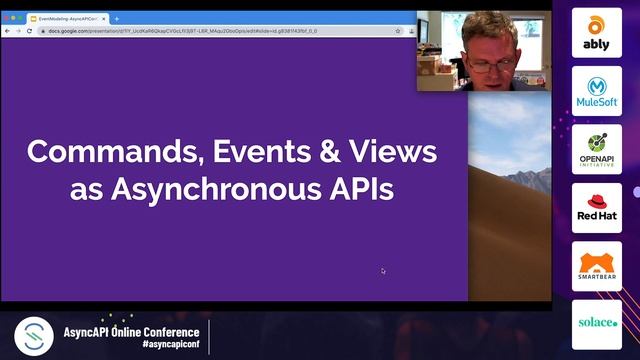Click the lock icon in address bar
The image size is (640, 360).
point(43,31)
